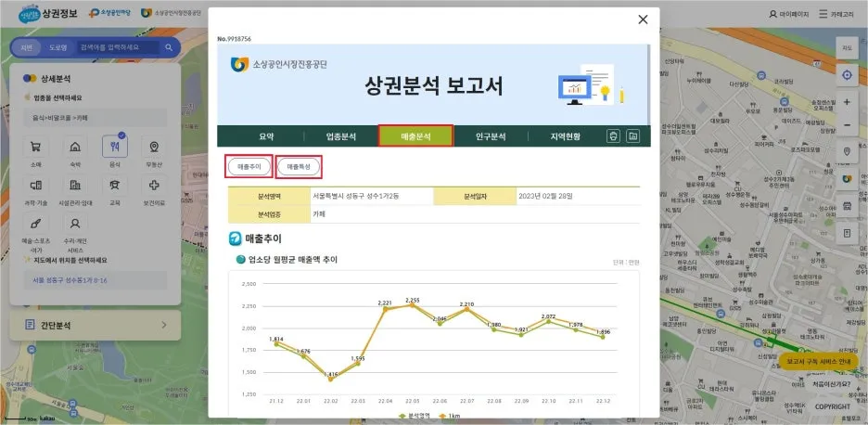Click the 2,255 data point for 22.05
Screen dimensions: 868x425
pyautogui.click(x=412, y=304)
